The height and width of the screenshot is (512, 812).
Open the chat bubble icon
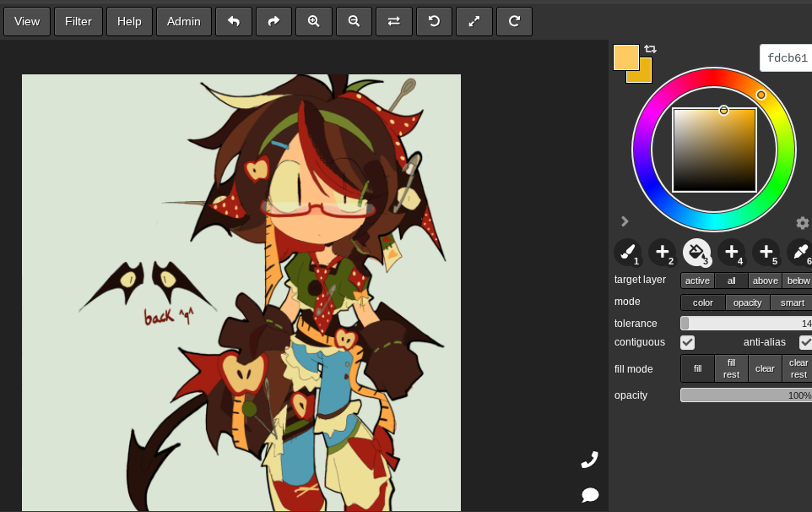coord(590,495)
